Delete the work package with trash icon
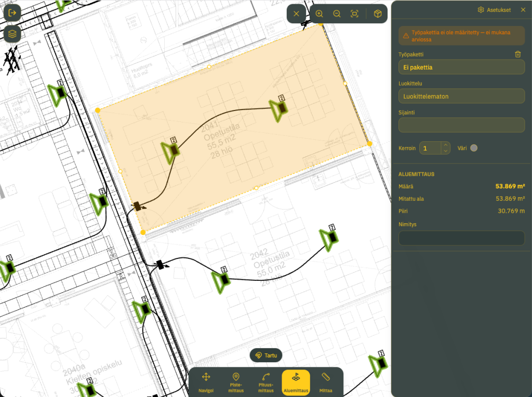 (518, 54)
